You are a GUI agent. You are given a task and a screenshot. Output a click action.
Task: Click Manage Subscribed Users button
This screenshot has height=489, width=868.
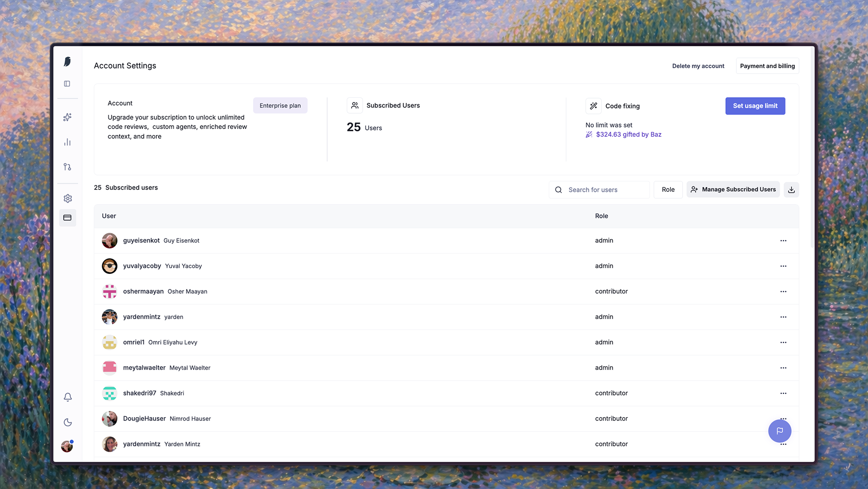coord(734,190)
